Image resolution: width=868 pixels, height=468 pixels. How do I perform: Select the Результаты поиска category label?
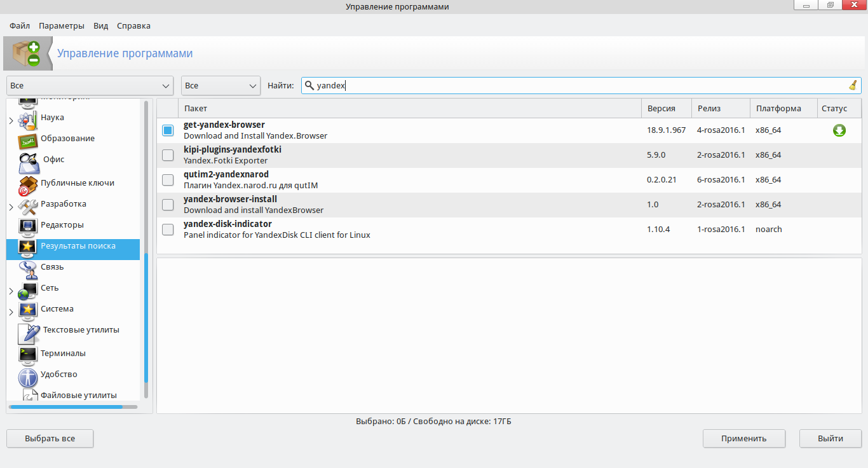(x=78, y=246)
